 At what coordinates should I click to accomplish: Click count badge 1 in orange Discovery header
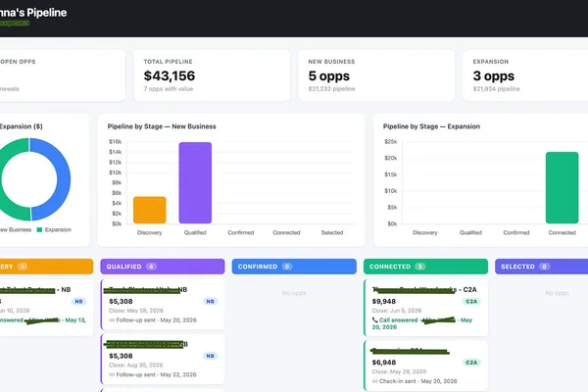pyautogui.click(x=23, y=267)
